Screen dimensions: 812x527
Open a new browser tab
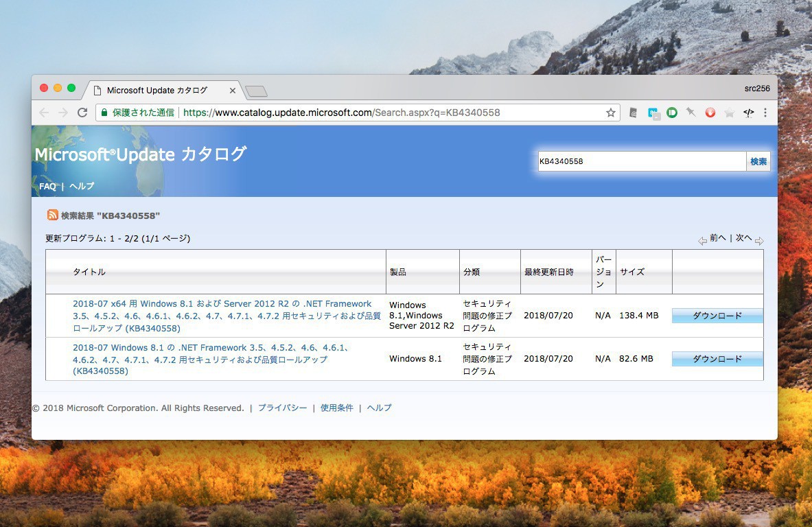pyautogui.click(x=256, y=92)
